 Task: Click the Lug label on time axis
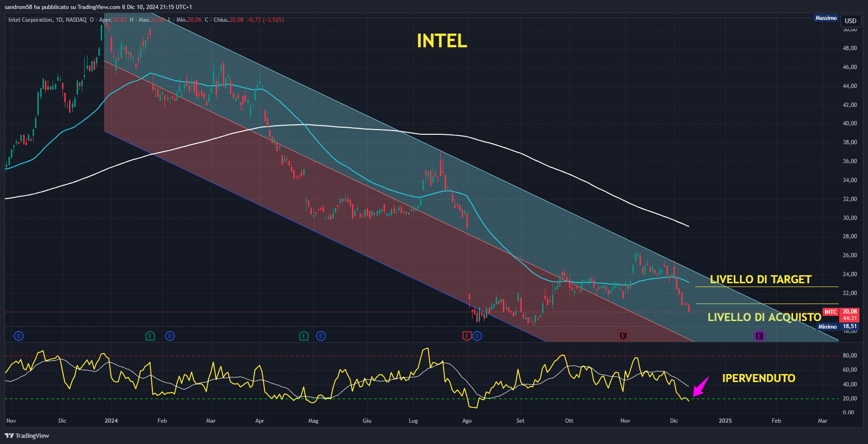[x=413, y=421]
